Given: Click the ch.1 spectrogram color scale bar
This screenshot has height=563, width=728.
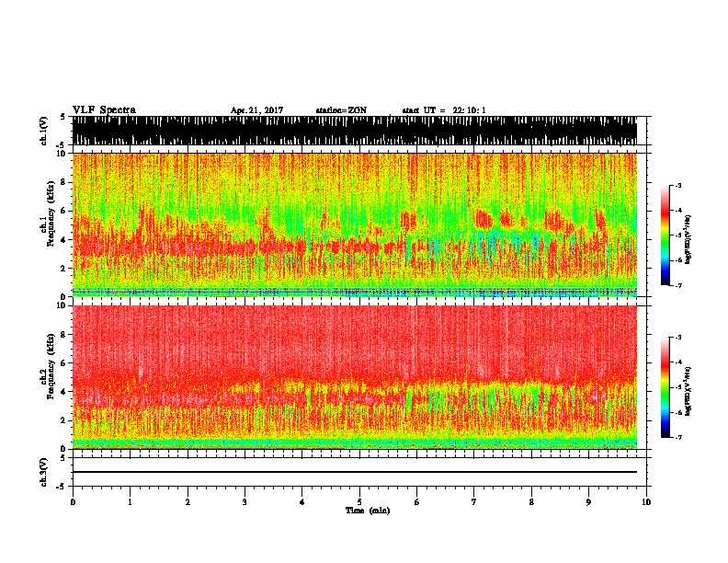Looking at the screenshot, I should coord(665,236).
